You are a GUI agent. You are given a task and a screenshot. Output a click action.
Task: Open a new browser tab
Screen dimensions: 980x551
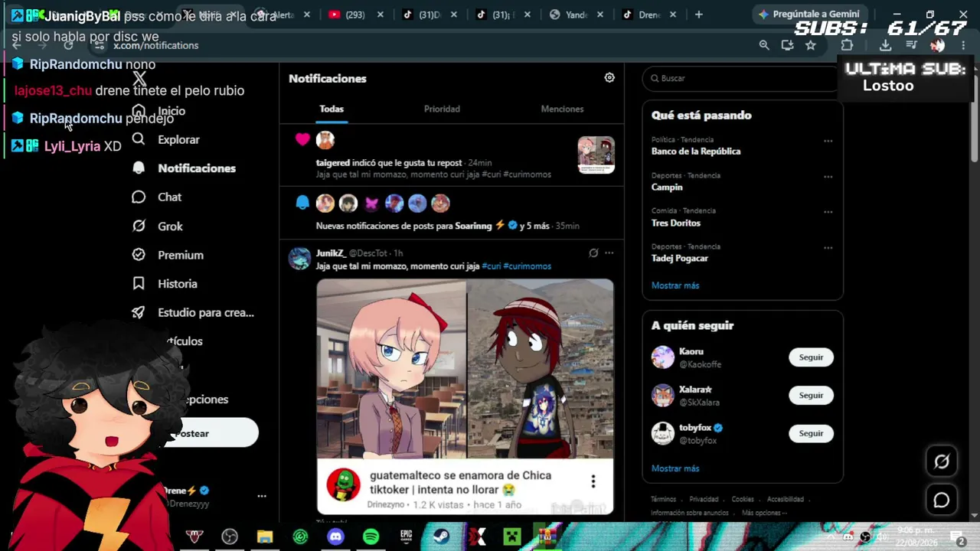pyautogui.click(x=698, y=15)
